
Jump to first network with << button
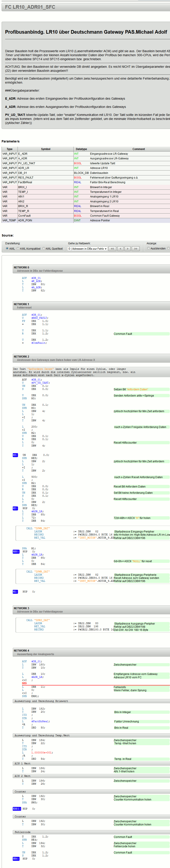click(x=112, y=249)
